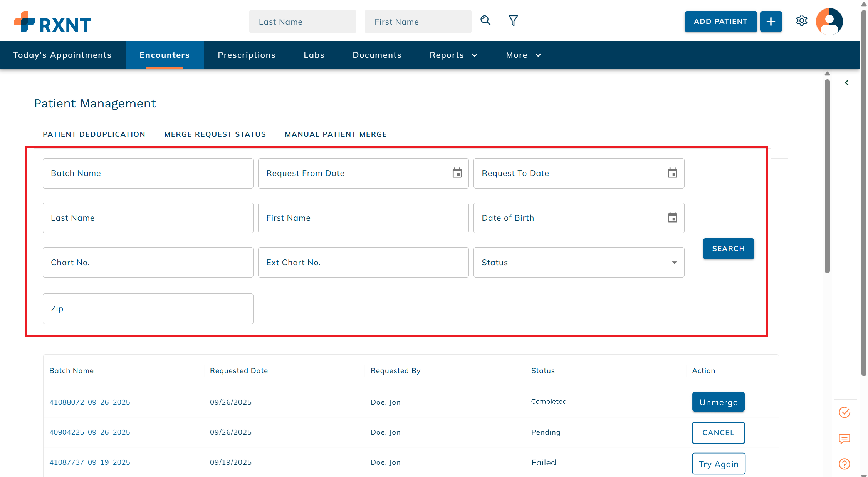Open the Prescriptions navigation tab
The image size is (868, 477).
tap(247, 55)
